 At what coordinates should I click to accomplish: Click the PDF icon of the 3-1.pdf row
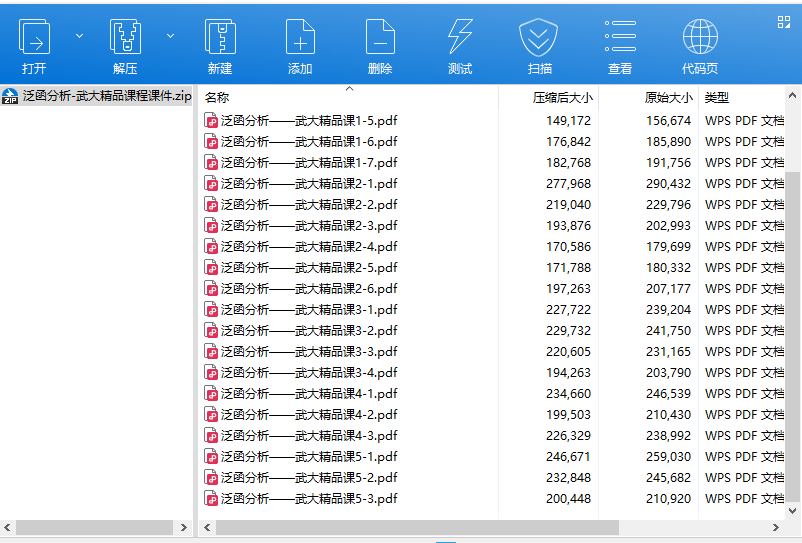click(211, 309)
